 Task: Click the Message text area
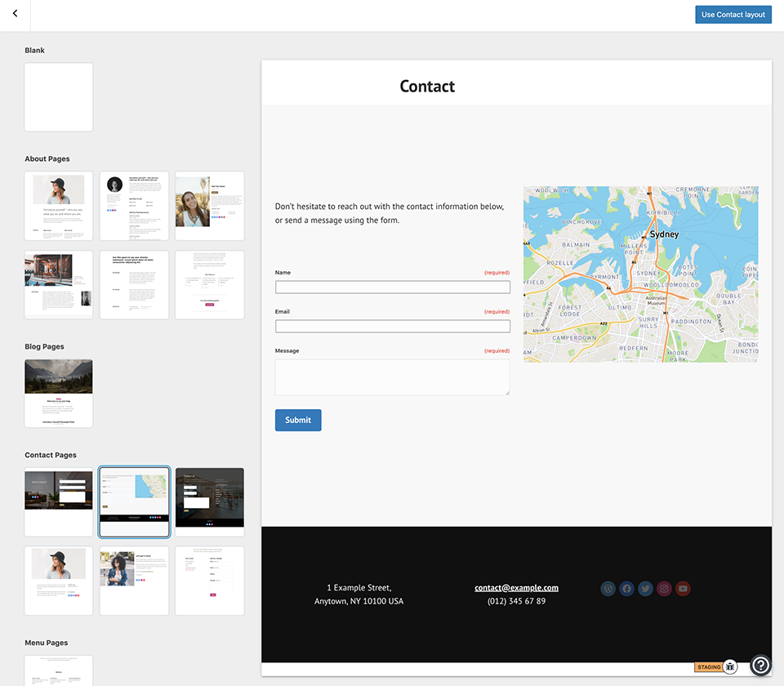[393, 377]
